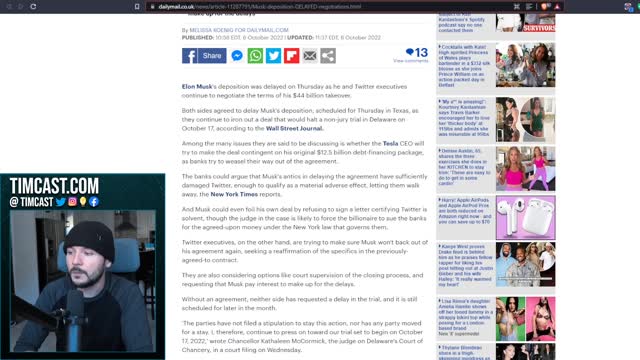Open Amelia Hamlin bikini thumbnail
The height and width of the screenshot is (360, 640).
click(x=525, y=319)
